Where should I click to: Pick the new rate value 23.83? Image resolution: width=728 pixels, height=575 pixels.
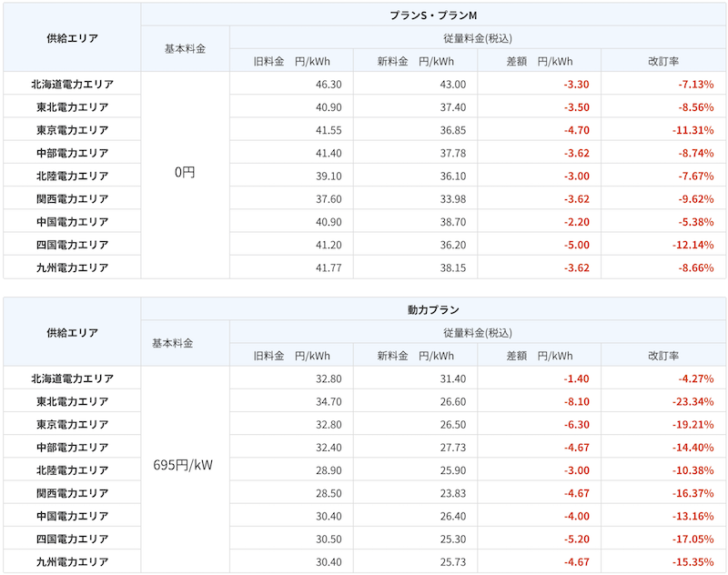click(453, 494)
